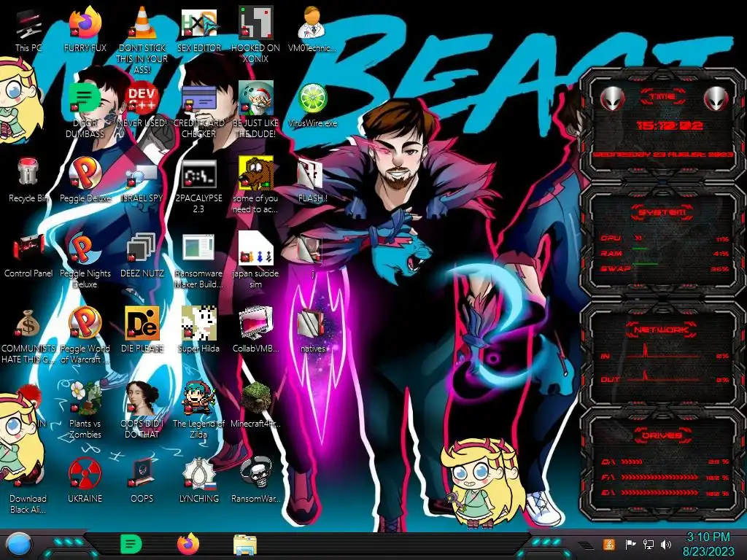This screenshot has height=560, width=747.
Task: Click the COMMUNISTS HATE THIS money bag icon
Action: point(28,336)
